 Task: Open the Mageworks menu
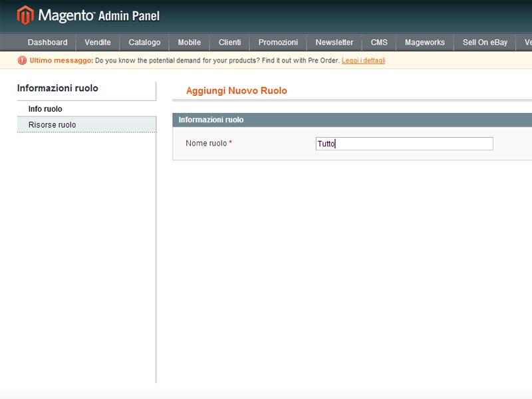[x=425, y=43]
